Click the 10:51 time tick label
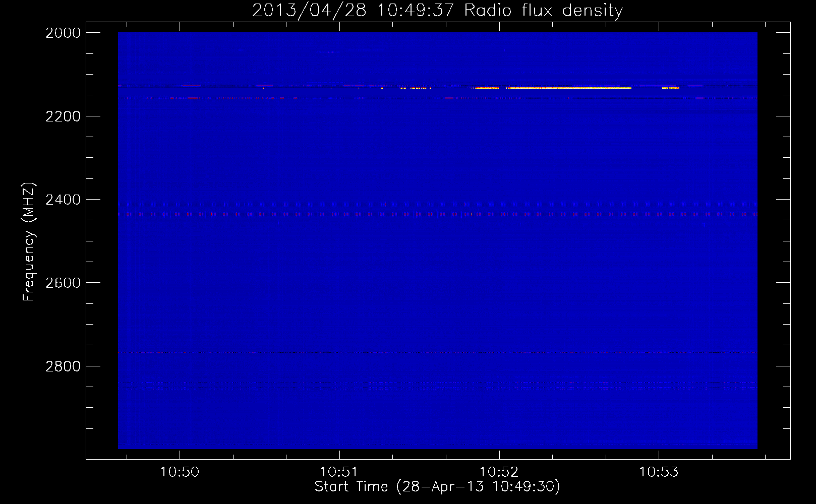Viewport: 816px width, 504px height. [x=339, y=472]
